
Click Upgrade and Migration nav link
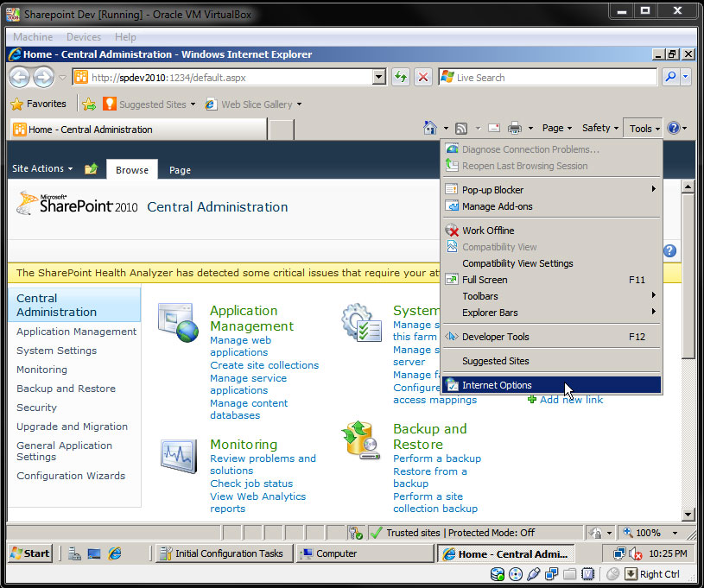point(73,427)
